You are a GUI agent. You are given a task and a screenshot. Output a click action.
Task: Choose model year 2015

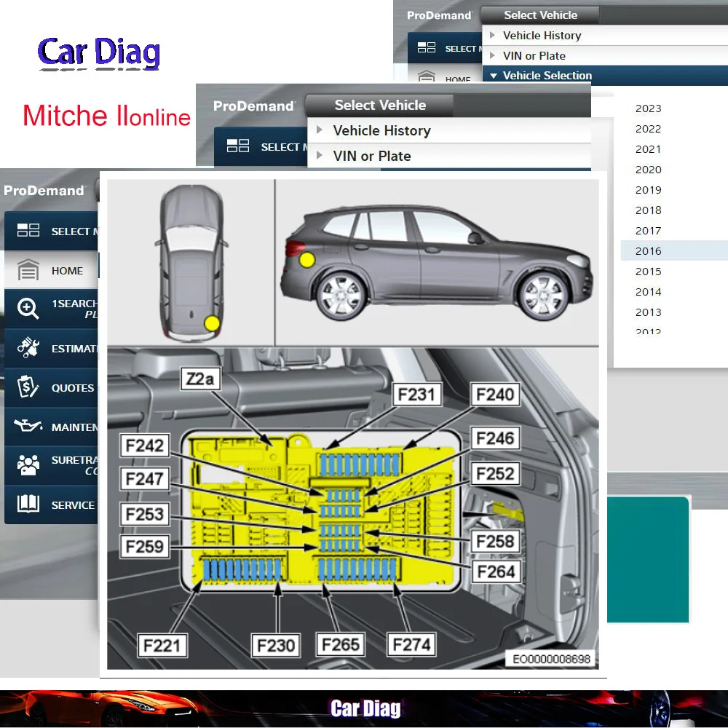pyautogui.click(x=648, y=272)
